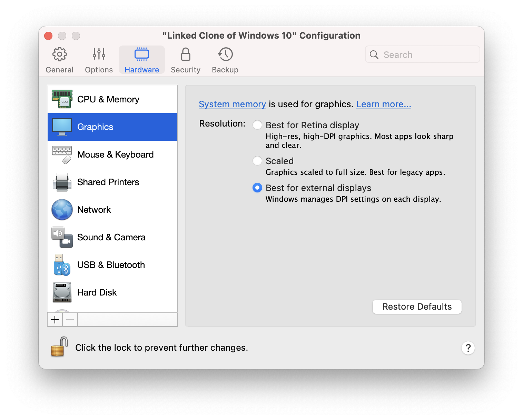Follow the Learn more link
The height and width of the screenshot is (420, 523).
[x=383, y=104]
